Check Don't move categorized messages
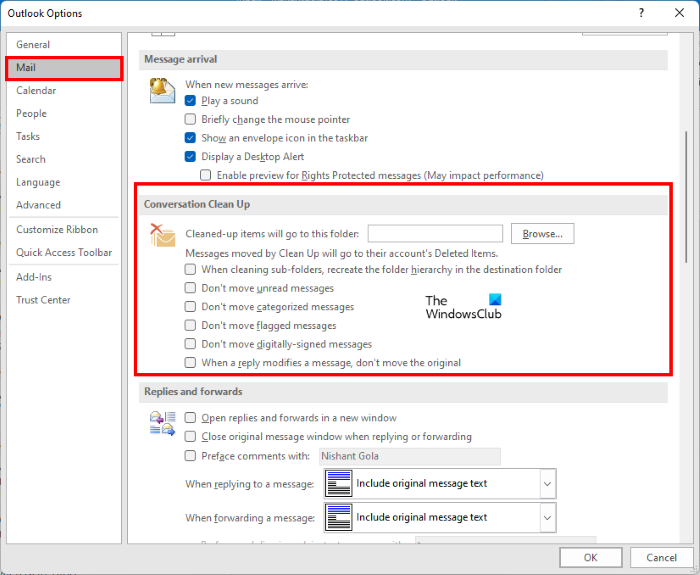Viewport: 700px width, 575px height. [190, 307]
